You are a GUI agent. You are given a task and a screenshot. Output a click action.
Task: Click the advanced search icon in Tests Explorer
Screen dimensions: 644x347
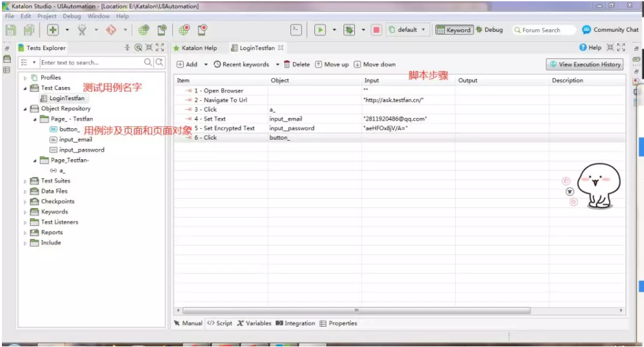click(x=159, y=63)
